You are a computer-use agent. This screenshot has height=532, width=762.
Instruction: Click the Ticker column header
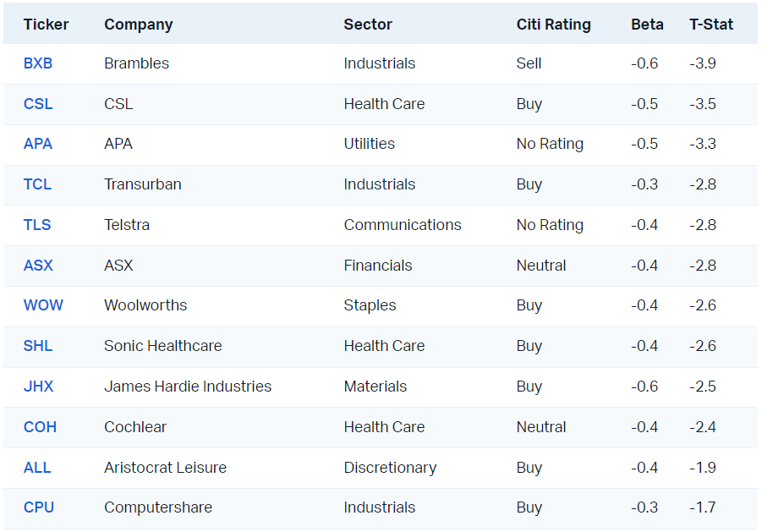tap(46, 25)
